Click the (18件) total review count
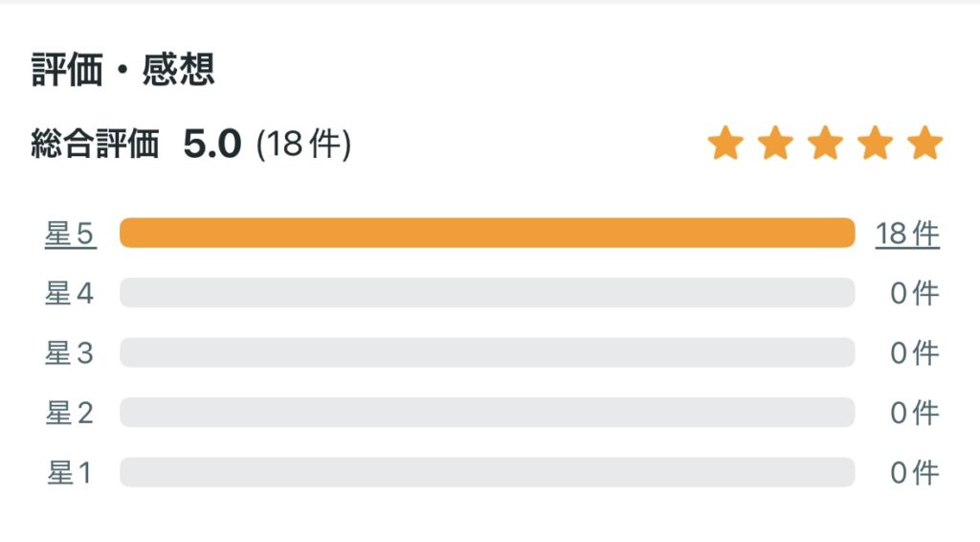980x542 pixels. (303, 144)
